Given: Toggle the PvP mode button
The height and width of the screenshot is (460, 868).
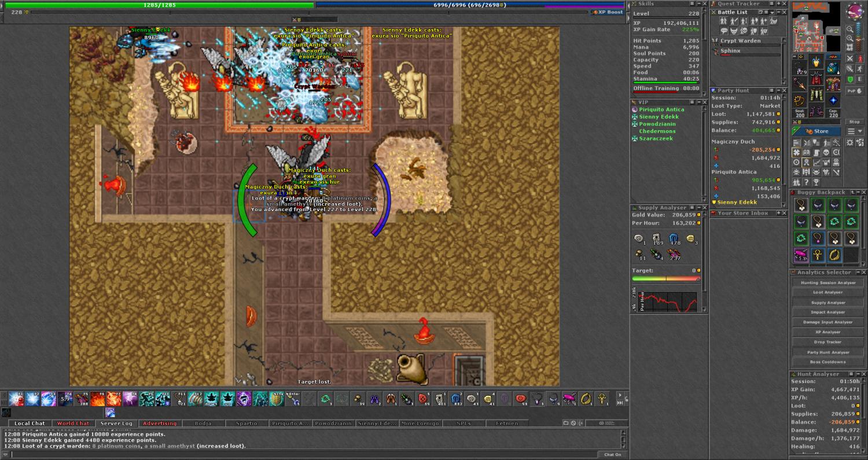Looking at the screenshot, I should pyautogui.click(x=855, y=91).
